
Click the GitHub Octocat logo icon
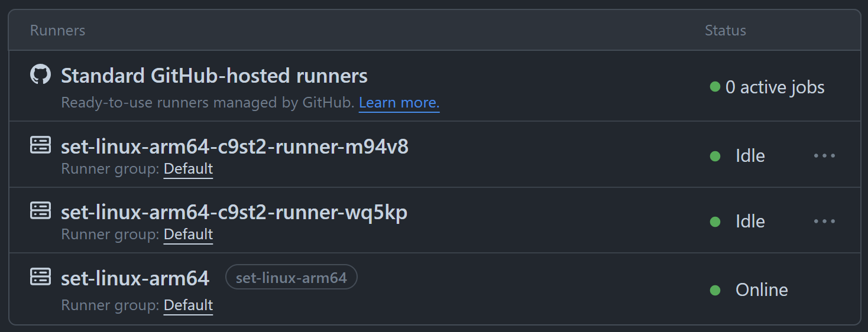click(40, 75)
